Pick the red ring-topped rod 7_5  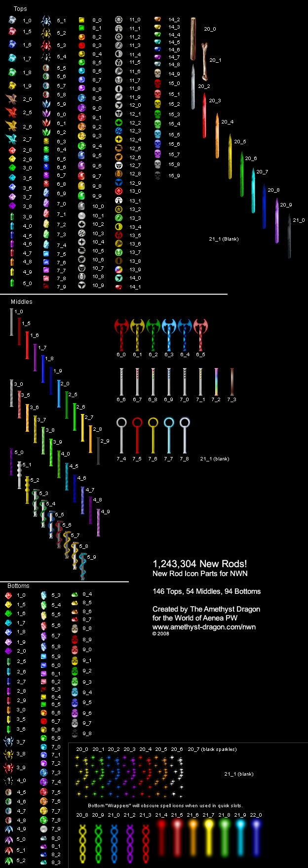click(x=137, y=435)
